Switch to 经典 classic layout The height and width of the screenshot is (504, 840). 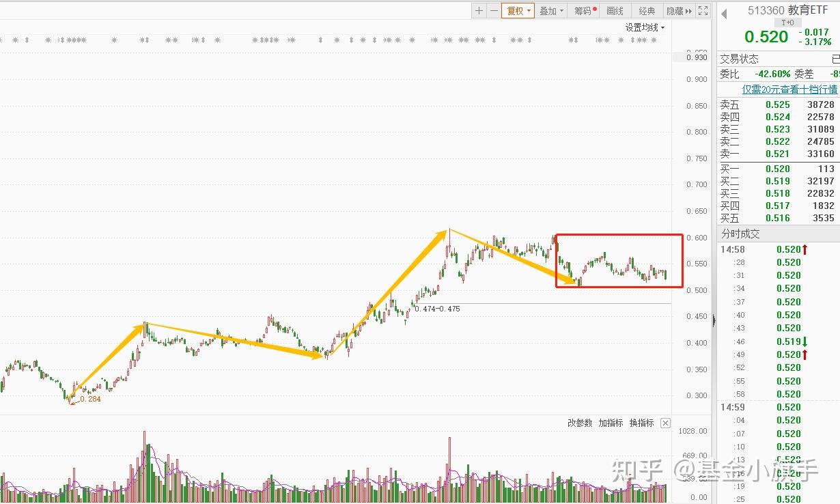647,10
